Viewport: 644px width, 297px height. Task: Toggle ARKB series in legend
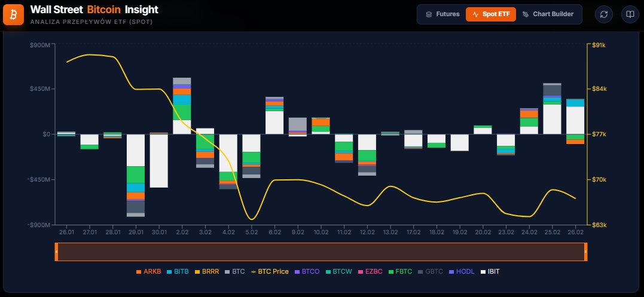[149, 271]
